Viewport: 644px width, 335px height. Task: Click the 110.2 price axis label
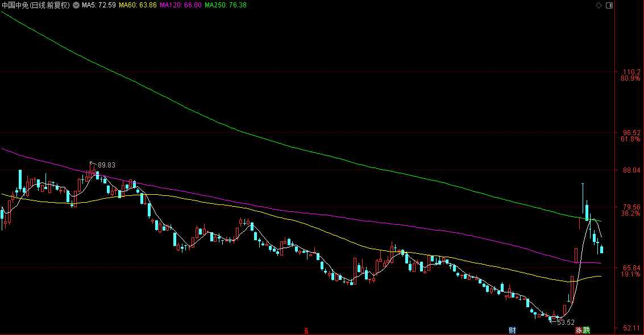[x=631, y=72]
